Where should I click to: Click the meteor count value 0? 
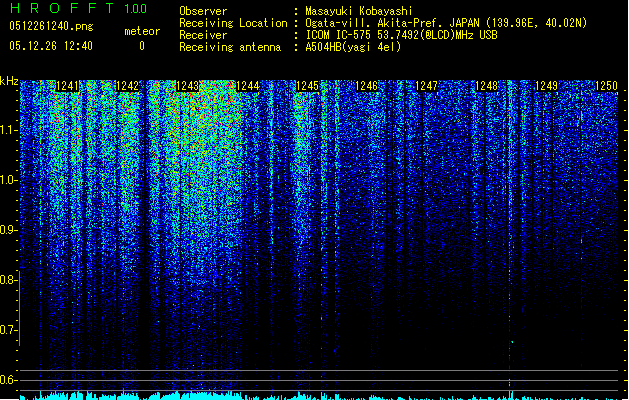(x=142, y=46)
